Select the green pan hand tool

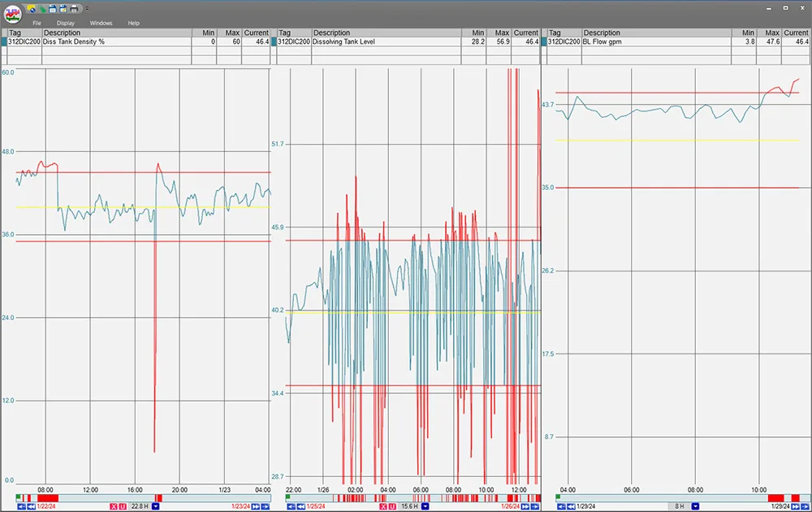[x=42, y=8]
